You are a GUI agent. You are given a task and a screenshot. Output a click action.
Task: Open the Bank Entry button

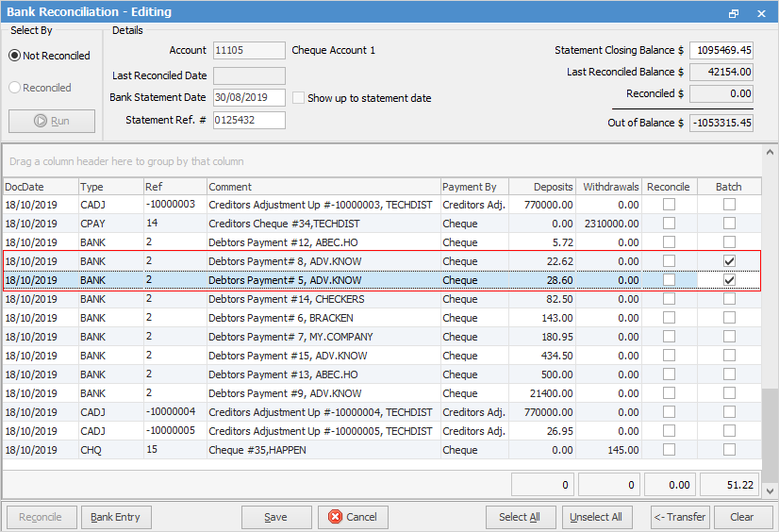(x=116, y=517)
